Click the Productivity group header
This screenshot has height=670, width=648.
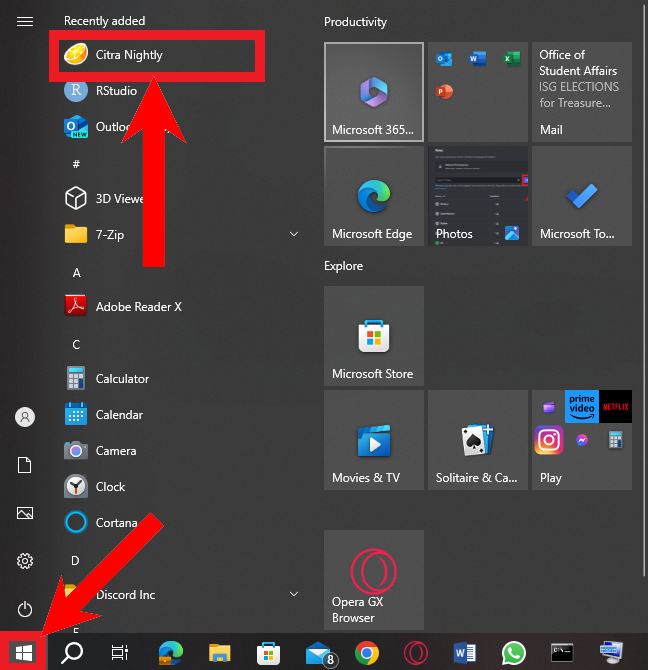pos(355,22)
